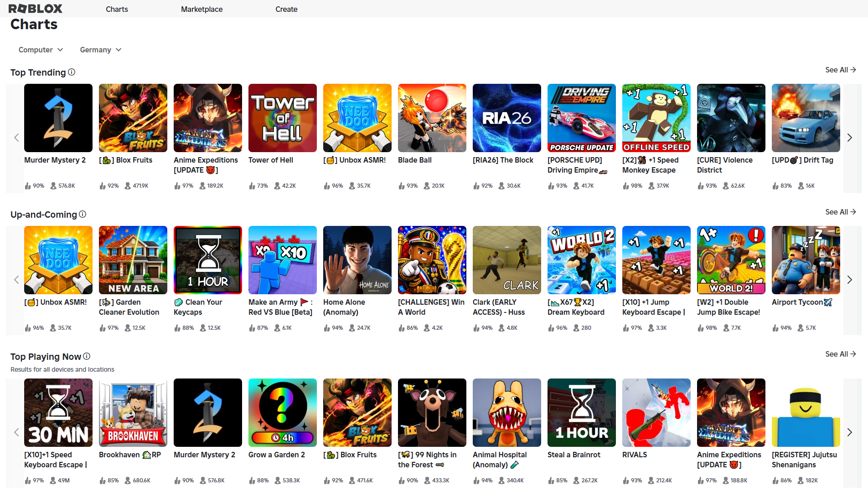Open +1 Double Jump Bike Escape icon

731,260
